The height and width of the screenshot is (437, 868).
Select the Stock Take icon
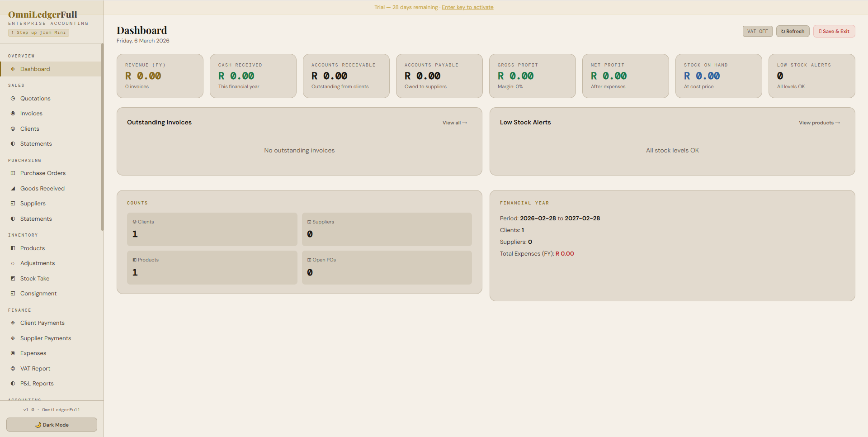point(13,278)
